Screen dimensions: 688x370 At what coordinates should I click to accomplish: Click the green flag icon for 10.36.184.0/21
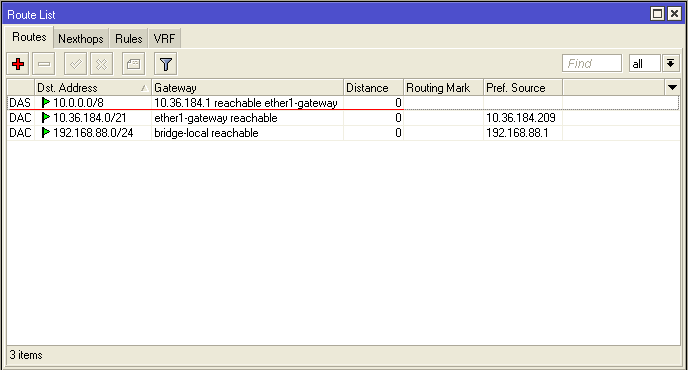(45, 118)
